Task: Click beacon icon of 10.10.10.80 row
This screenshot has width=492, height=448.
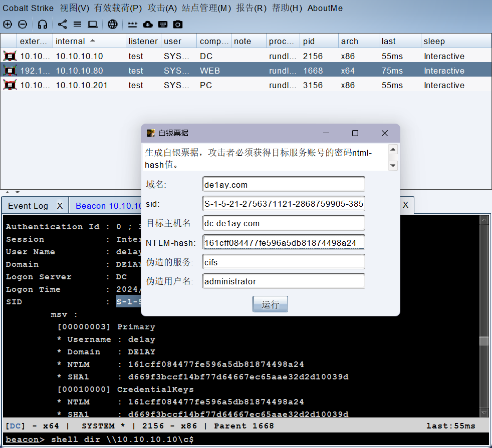Action: 10,71
